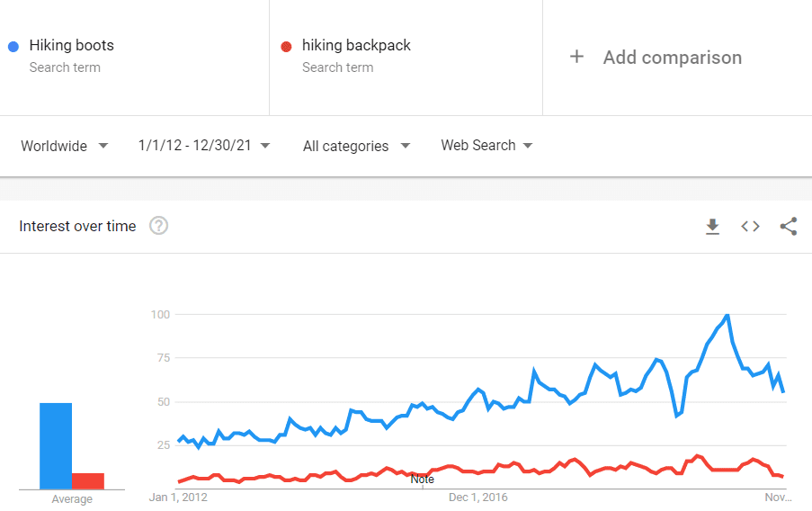Click the red dot for hiking backpack
The width and height of the screenshot is (812, 511).
(x=286, y=47)
